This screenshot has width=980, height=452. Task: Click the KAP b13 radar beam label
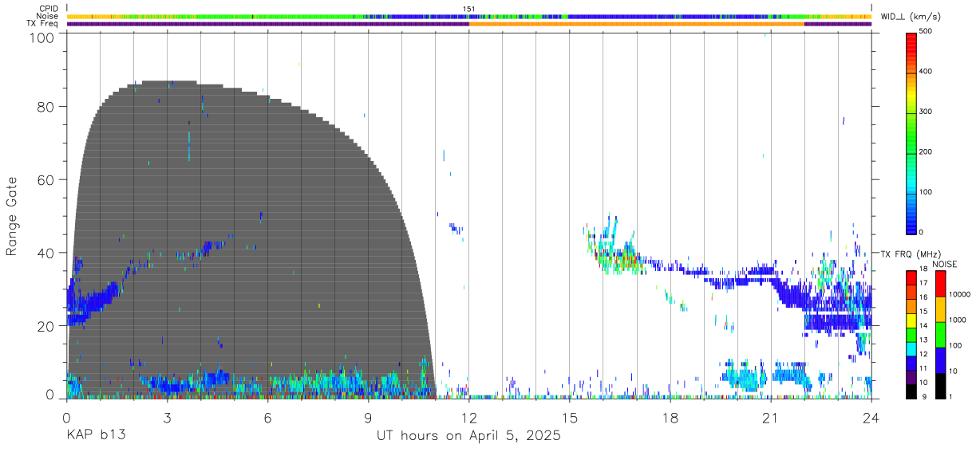click(x=96, y=436)
